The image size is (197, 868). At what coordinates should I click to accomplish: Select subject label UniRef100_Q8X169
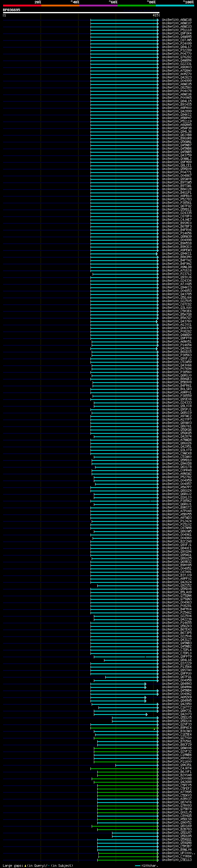[177, 826]
